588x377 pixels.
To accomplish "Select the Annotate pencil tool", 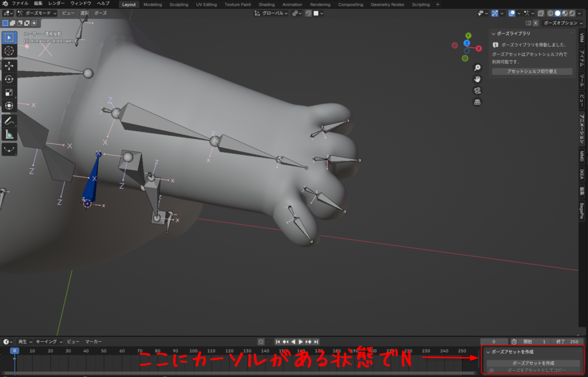I will 9,121.
